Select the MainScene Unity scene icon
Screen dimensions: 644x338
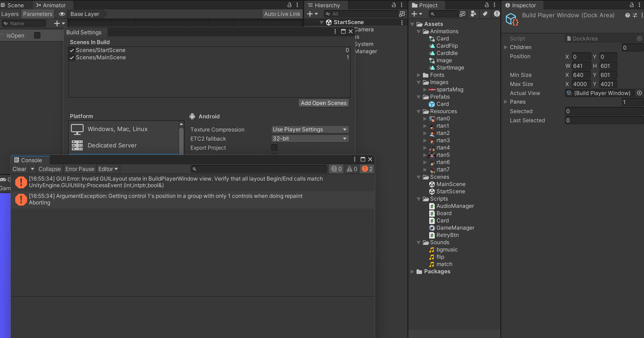coord(432,184)
